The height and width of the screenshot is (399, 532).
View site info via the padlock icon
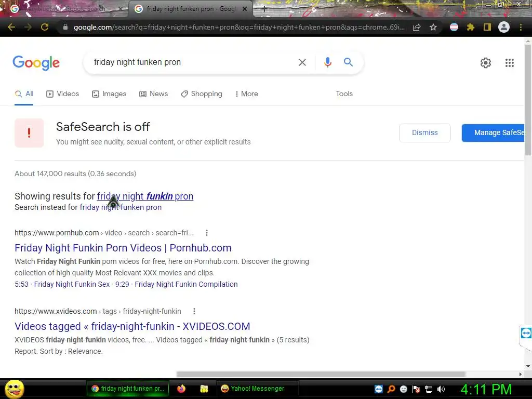tap(65, 27)
